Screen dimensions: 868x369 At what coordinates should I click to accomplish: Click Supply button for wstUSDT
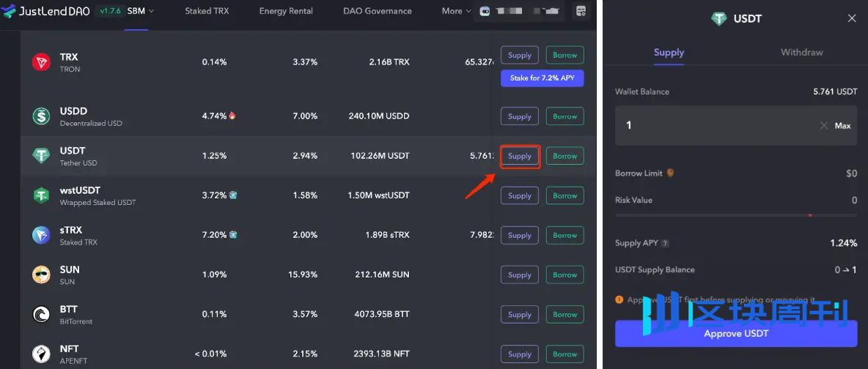[x=520, y=195]
